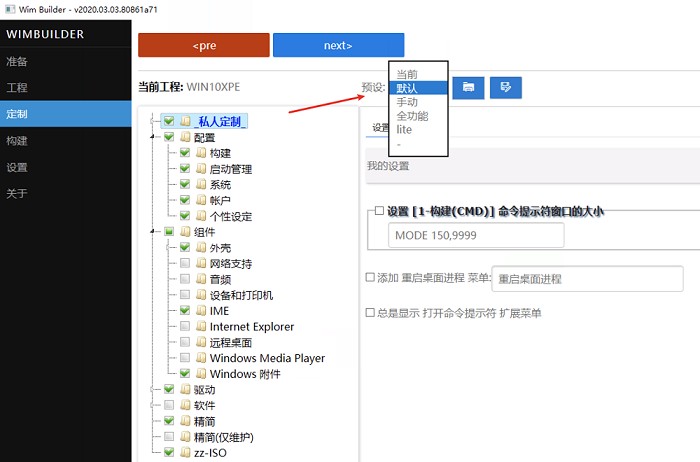
Task: Click folder icon beside Windows 附件
Action: pos(201,373)
